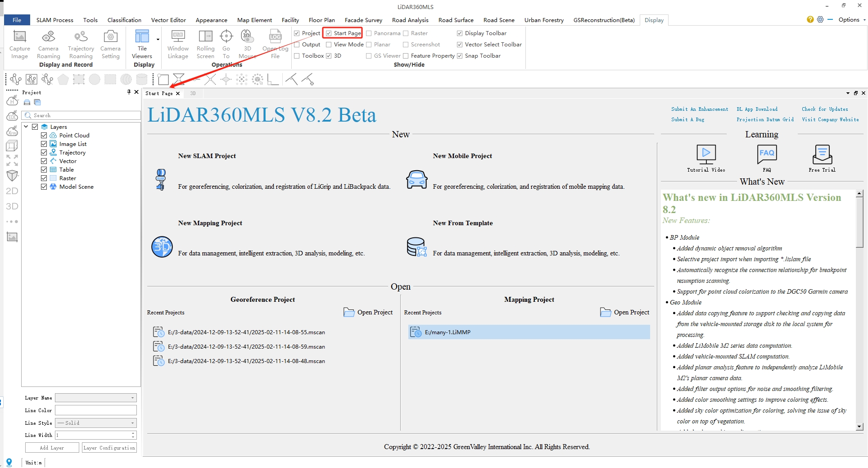Click the layer Search field

(81, 115)
